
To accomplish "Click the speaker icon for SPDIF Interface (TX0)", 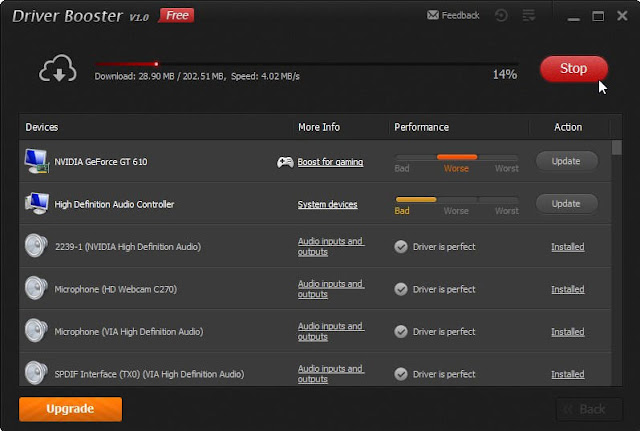I will click(x=36, y=373).
